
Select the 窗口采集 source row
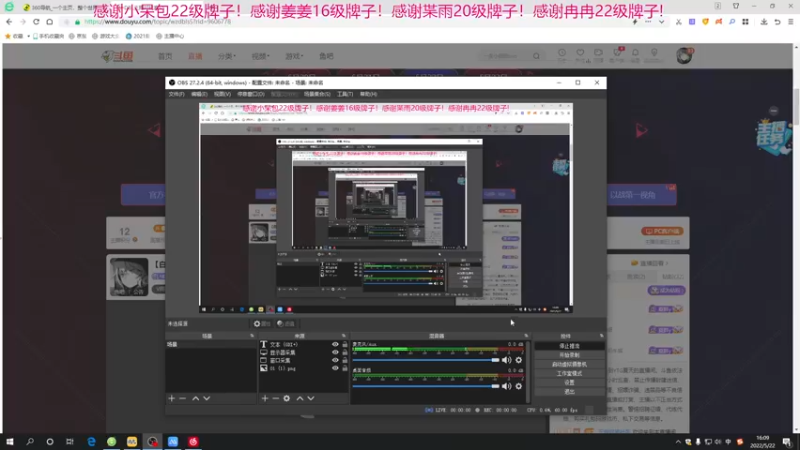(304, 360)
